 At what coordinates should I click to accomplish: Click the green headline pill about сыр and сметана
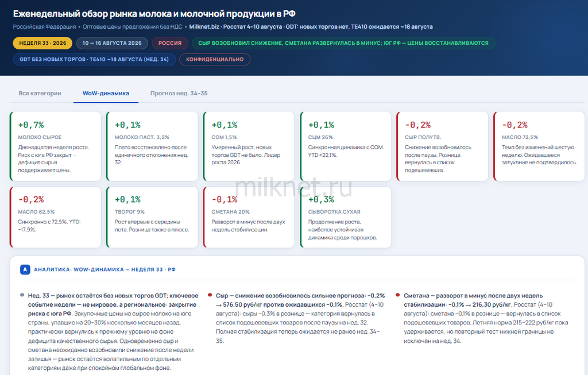click(343, 43)
